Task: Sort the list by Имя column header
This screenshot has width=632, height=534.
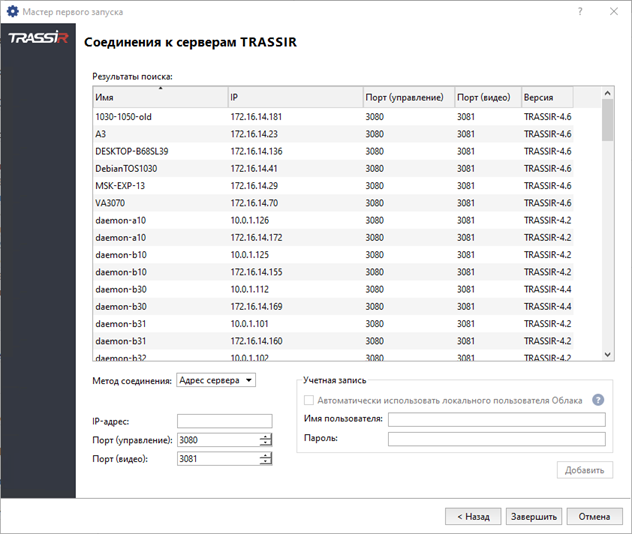Action: coord(160,98)
